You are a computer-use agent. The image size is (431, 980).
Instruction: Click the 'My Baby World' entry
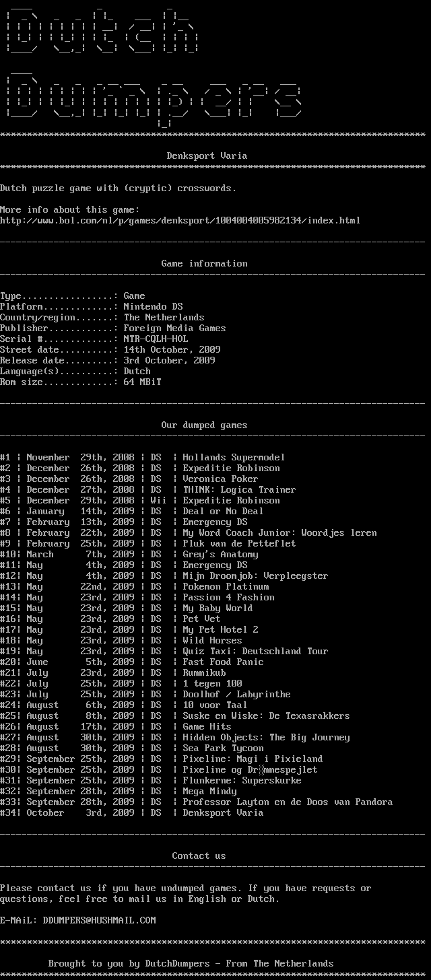point(218,608)
